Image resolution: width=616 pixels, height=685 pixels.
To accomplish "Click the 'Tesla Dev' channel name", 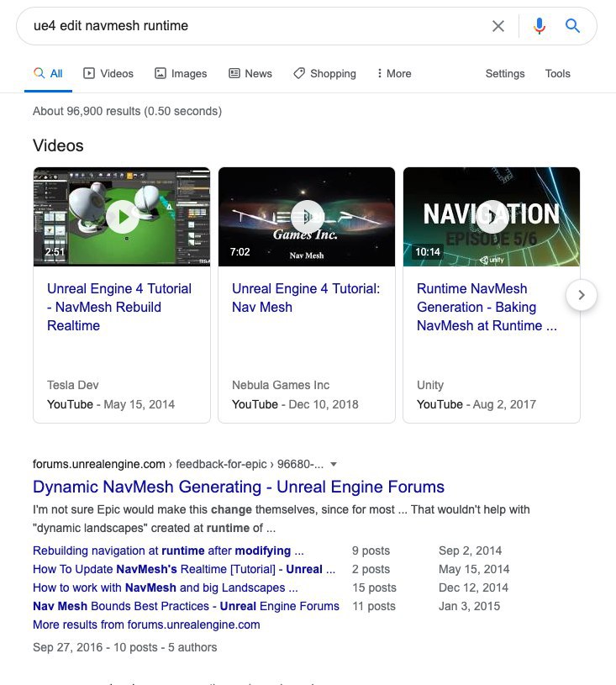I will pyautogui.click(x=73, y=385).
